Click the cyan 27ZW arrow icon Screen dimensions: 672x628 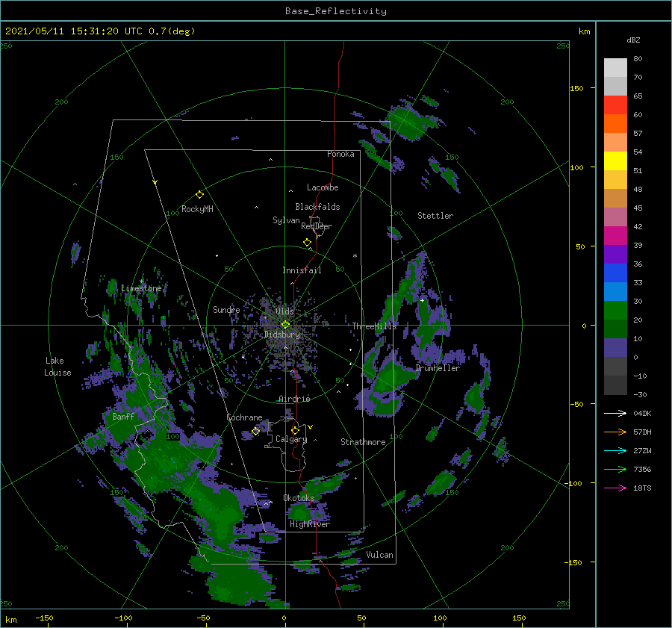point(615,450)
